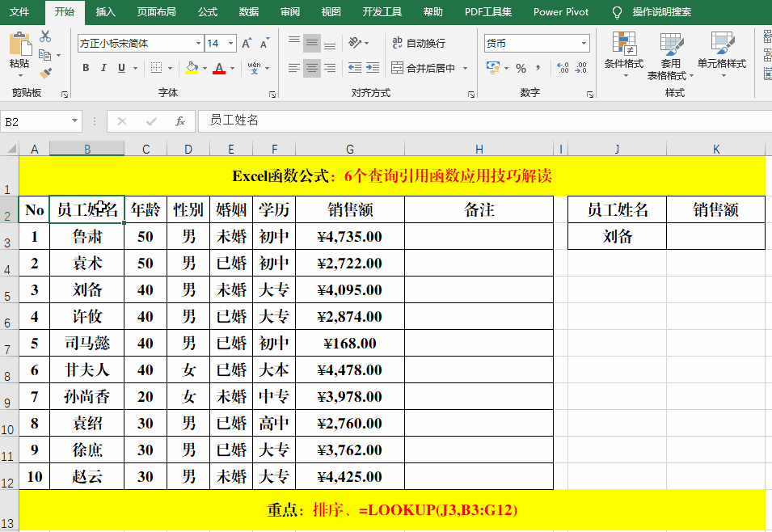The image size is (772, 532).
Task: Increase font size with large A icon
Action: coord(247,44)
